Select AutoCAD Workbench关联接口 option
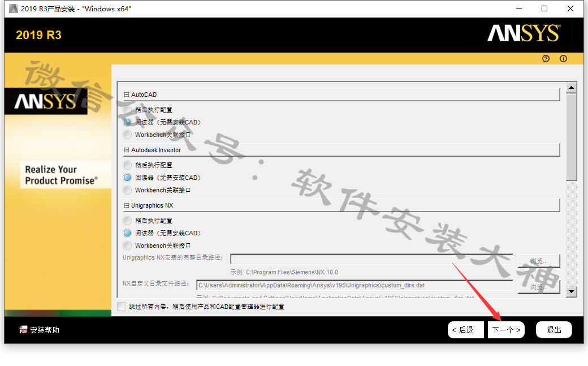 [x=128, y=135]
